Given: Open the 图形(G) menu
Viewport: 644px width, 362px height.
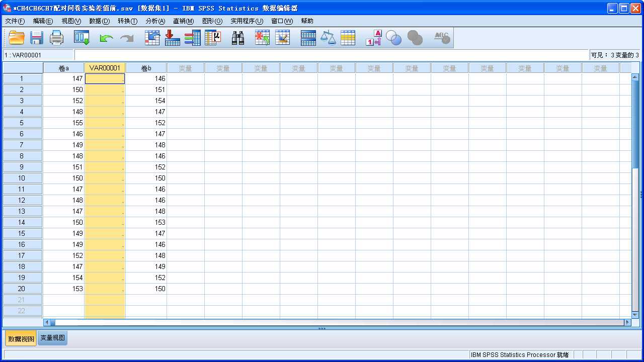Looking at the screenshot, I should coord(212,21).
